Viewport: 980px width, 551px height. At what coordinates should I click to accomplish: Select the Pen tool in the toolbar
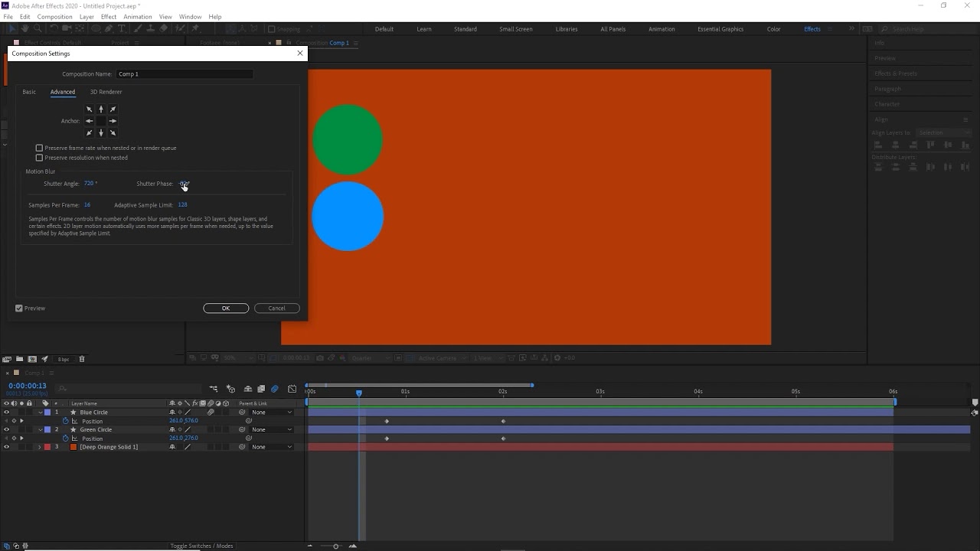pos(108,28)
